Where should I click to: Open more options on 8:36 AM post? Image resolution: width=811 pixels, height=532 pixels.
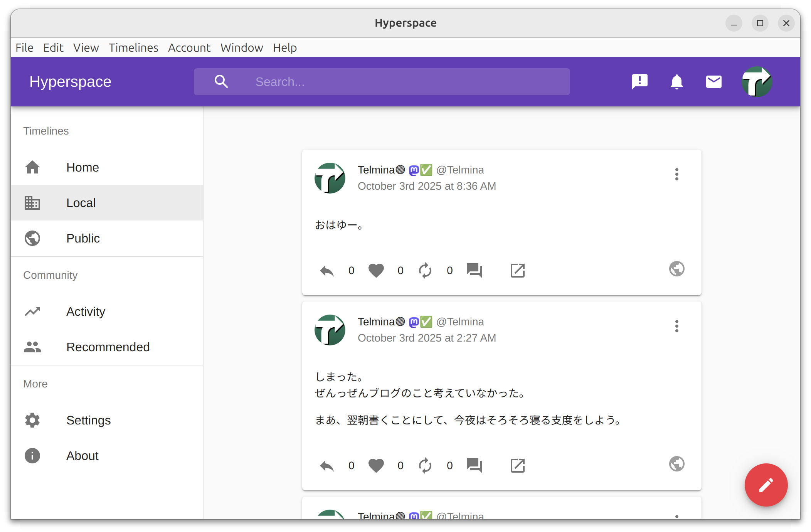click(676, 174)
